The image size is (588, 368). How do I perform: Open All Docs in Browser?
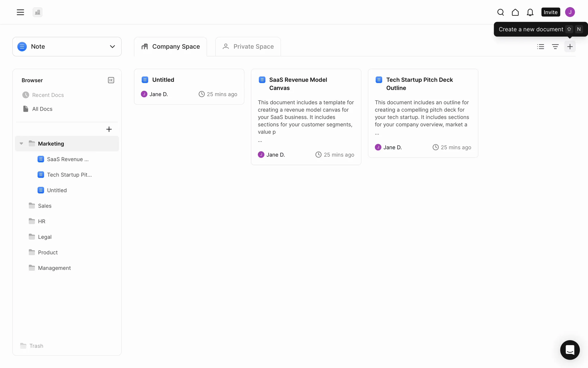click(x=42, y=109)
